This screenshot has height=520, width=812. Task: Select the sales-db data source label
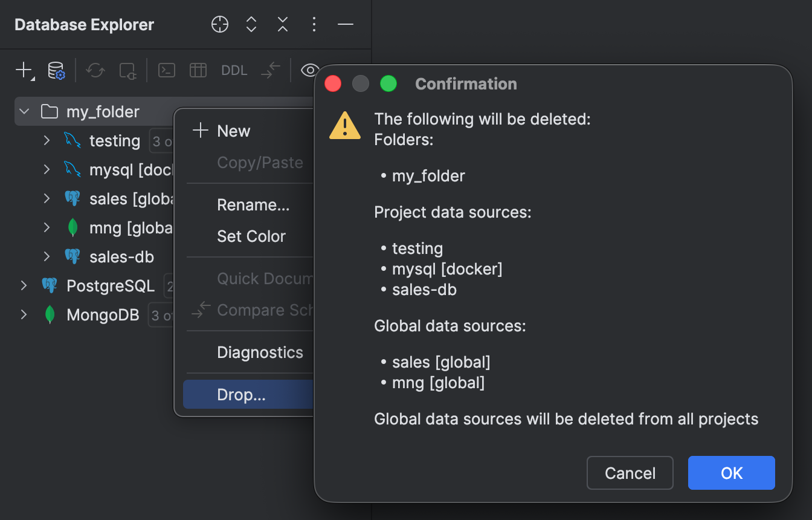[x=121, y=257]
